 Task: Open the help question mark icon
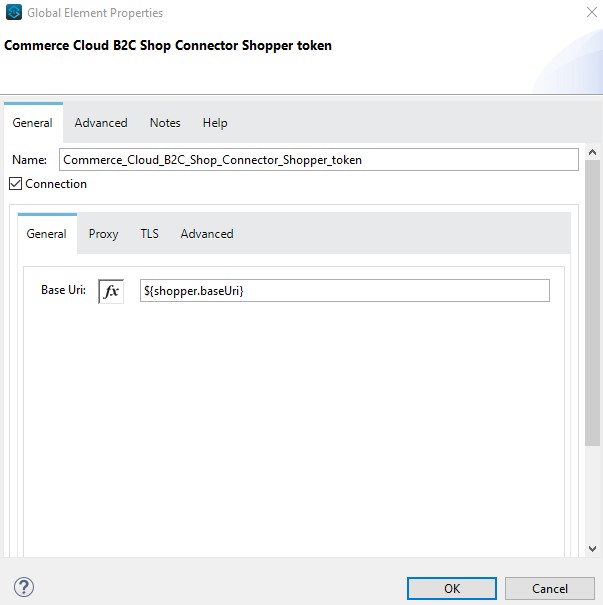[24, 587]
